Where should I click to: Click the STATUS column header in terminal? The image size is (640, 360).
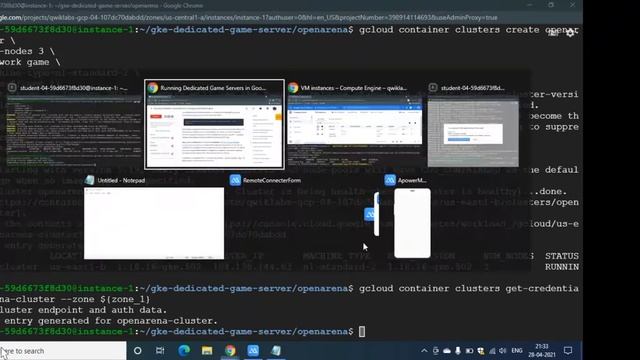pyautogui.click(x=562, y=256)
